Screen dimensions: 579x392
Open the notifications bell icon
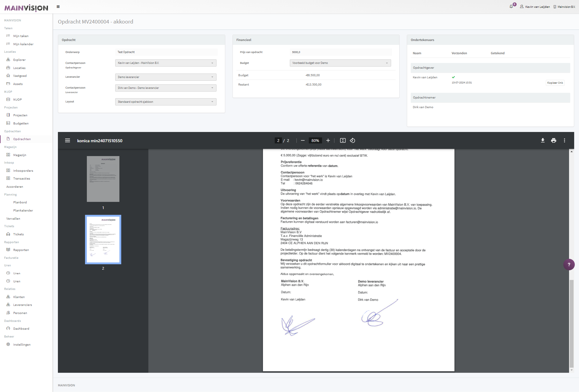click(x=511, y=6)
